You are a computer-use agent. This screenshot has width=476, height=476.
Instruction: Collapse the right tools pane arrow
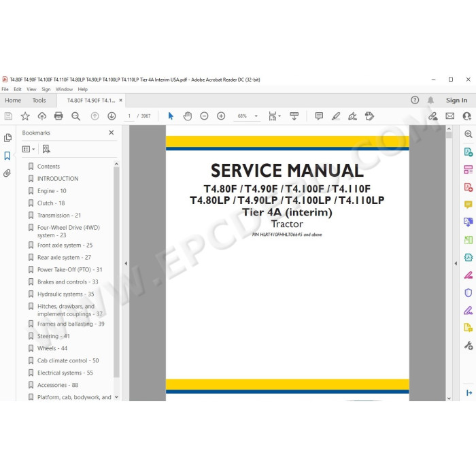(456, 264)
